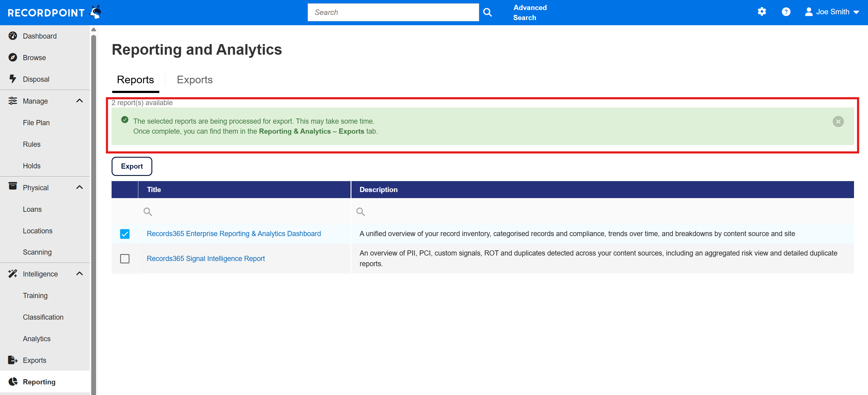The image size is (868, 395).
Task: Click the Browse compass icon
Action: 13,58
